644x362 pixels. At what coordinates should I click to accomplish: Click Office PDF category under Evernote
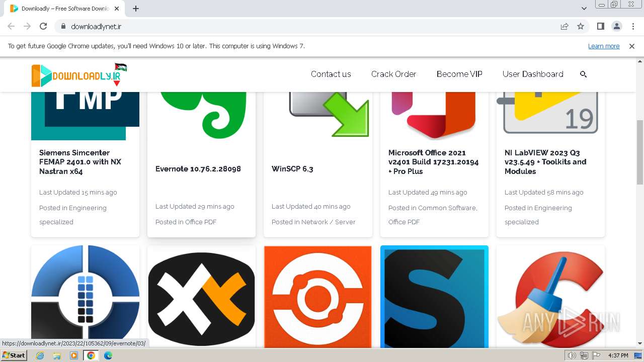tap(200, 222)
